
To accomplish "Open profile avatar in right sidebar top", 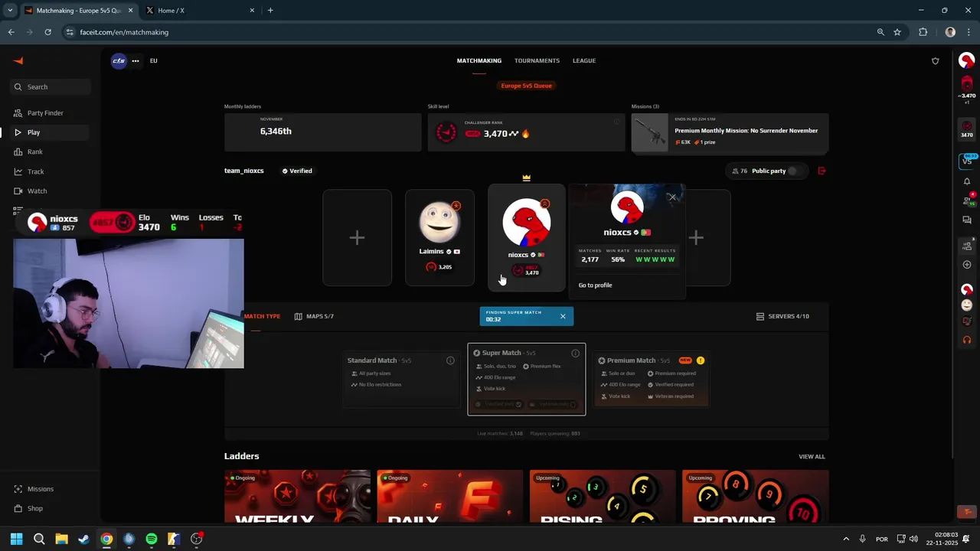I will (967, 60).
